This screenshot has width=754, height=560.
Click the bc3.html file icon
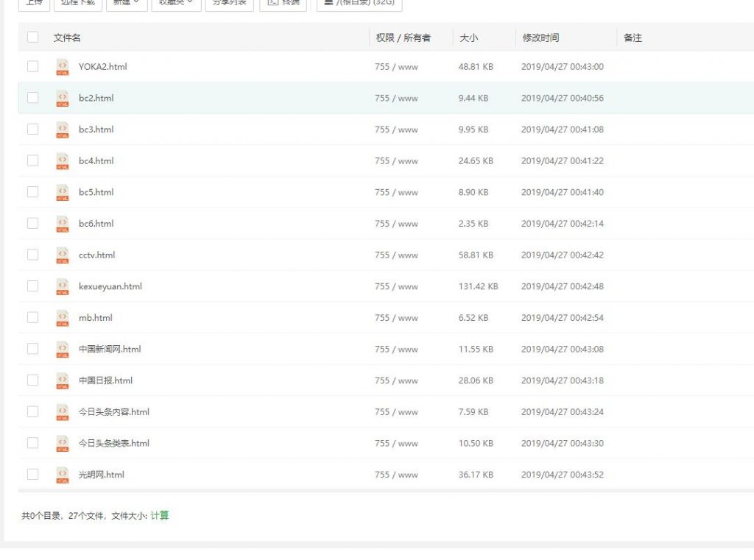coord(63,130)
